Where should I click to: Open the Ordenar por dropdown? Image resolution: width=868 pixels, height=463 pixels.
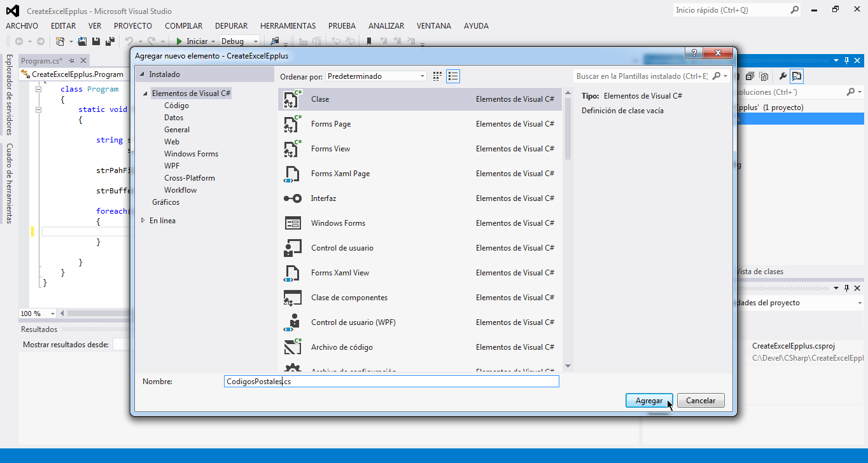click(376, 76)
